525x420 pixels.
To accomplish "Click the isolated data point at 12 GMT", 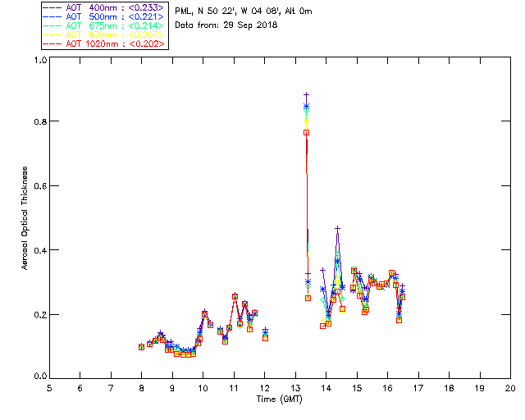I will click(x=265, y=335).
